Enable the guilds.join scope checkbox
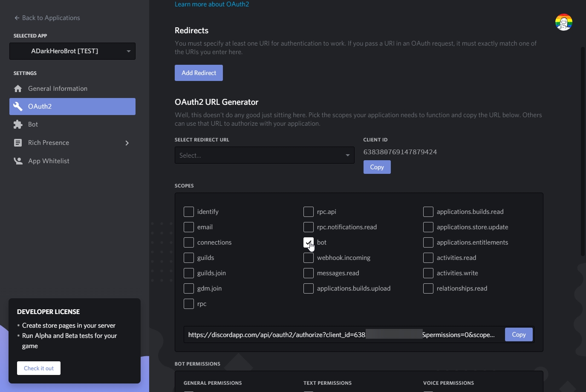The width and height of the screenshot is (586, 392). 189,273
